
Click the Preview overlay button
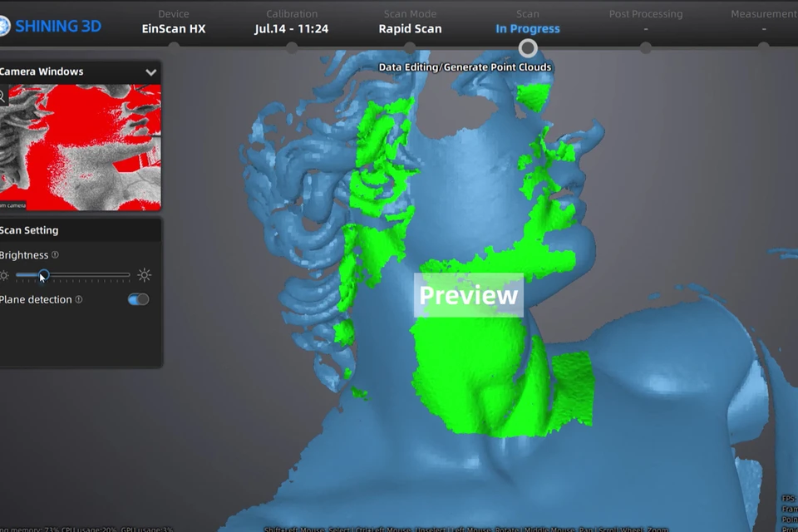(x=469, y=295)
